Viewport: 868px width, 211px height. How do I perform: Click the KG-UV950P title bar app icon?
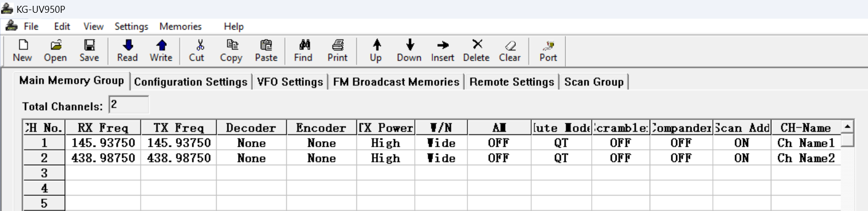[x=7, y=9]
